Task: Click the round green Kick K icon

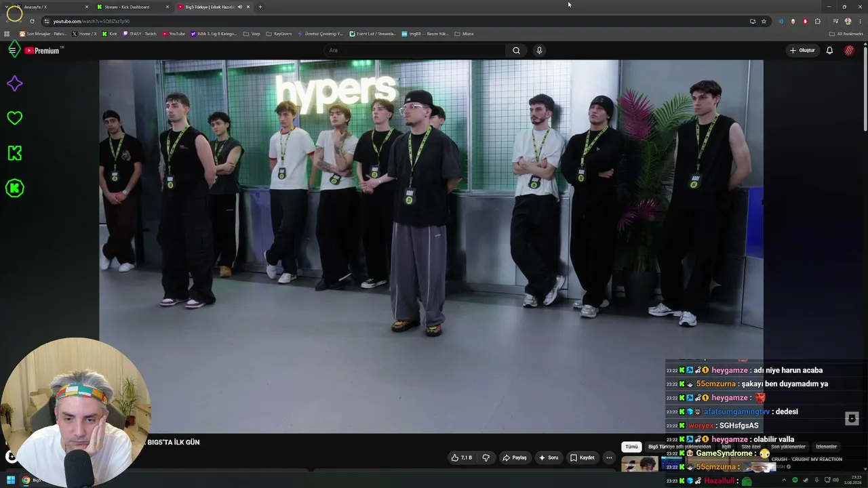Action: [x=14, y=188]
